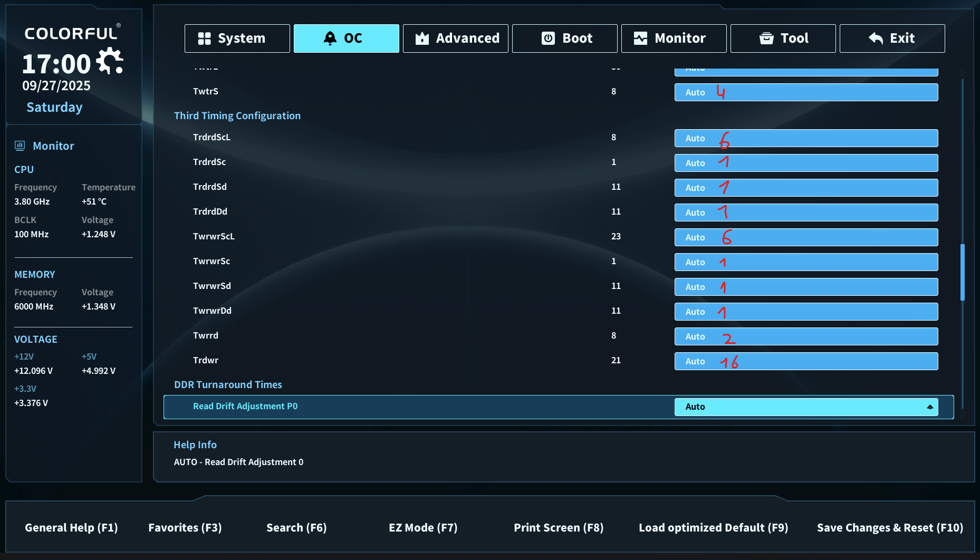Select the TrdrdScL row label
Image resolution: width=980 pixels, height=560 pixels.
(x=212, y=137)
